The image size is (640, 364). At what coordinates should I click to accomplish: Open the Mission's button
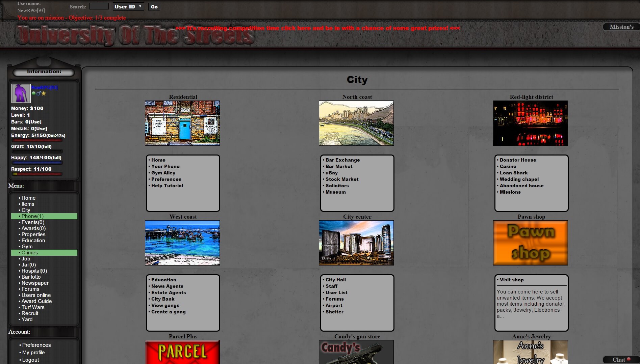[x=621, y=27]
